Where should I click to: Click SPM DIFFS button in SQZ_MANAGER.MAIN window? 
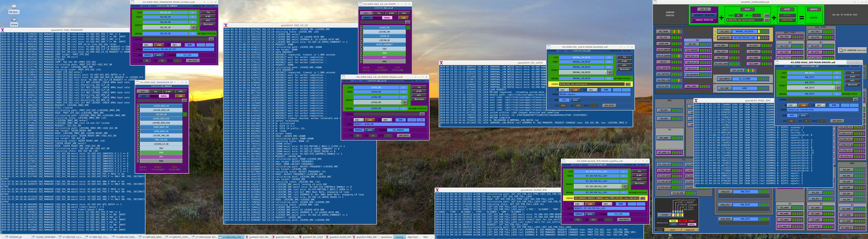(193, 61)
